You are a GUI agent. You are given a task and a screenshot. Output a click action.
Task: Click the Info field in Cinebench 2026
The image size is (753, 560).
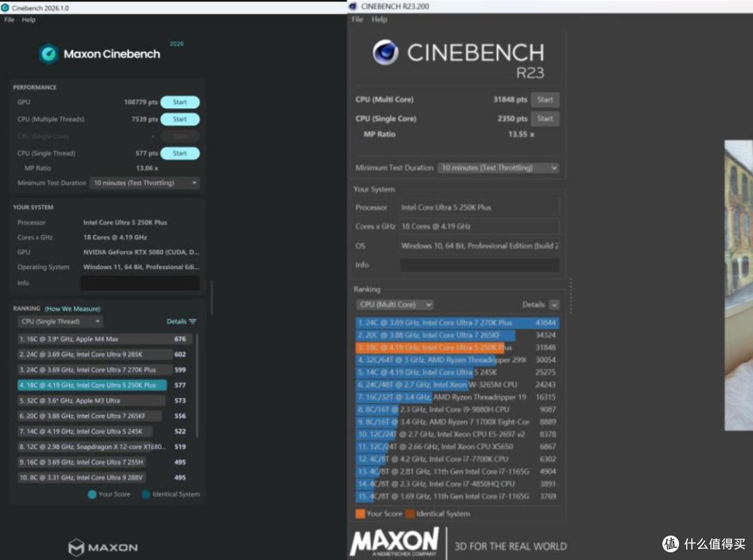click(x=139, y=283)
